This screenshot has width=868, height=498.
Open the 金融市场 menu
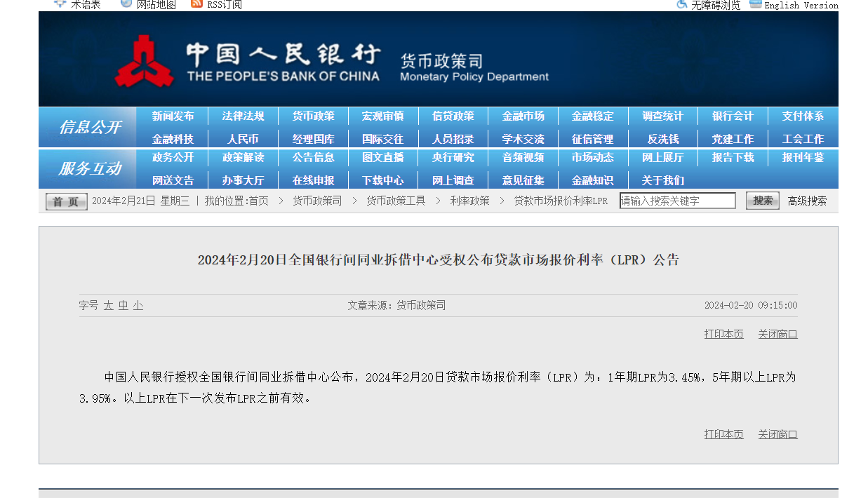pyautogui.click(x=523, y=116)
